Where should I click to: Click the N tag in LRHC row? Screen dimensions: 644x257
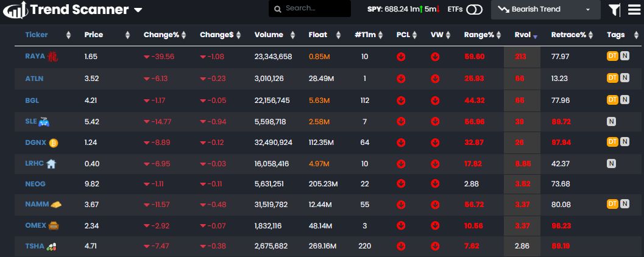(x=611, y=163)
